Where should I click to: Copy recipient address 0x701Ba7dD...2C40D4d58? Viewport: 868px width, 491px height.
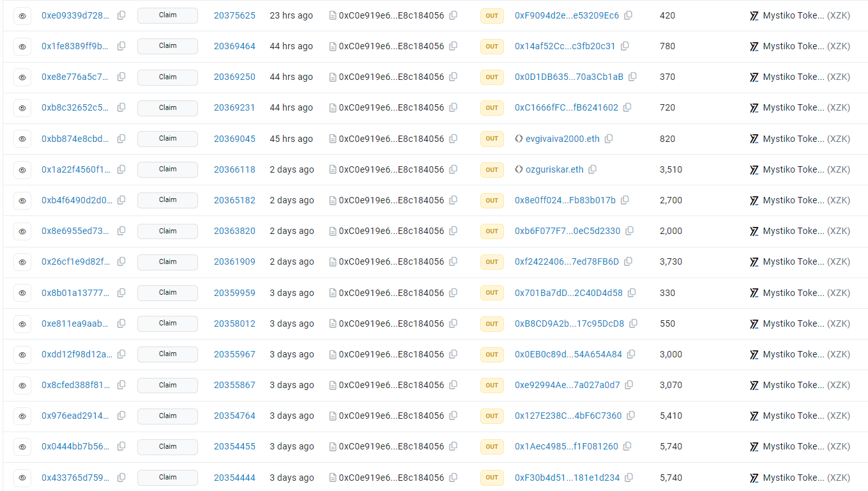point(632,293)
